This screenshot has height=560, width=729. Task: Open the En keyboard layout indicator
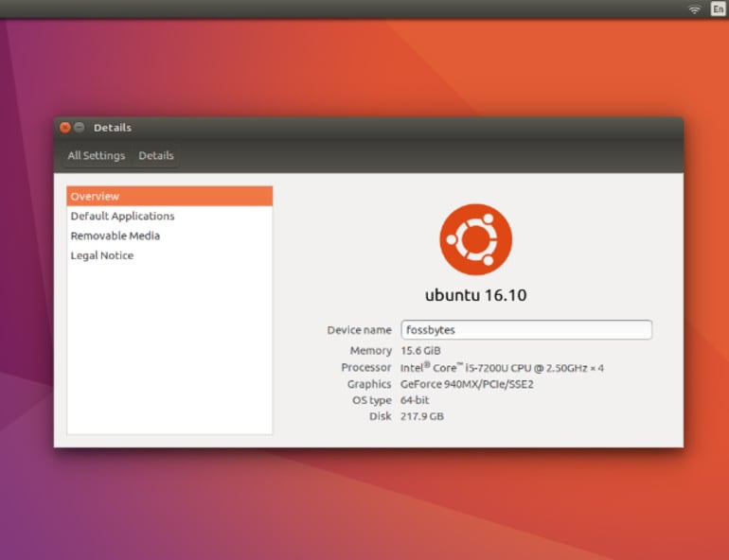[x=718, y=9]
